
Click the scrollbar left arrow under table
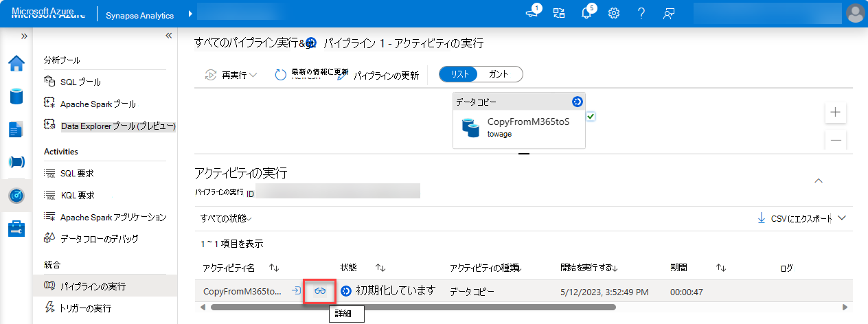click(x=203, y=307)
